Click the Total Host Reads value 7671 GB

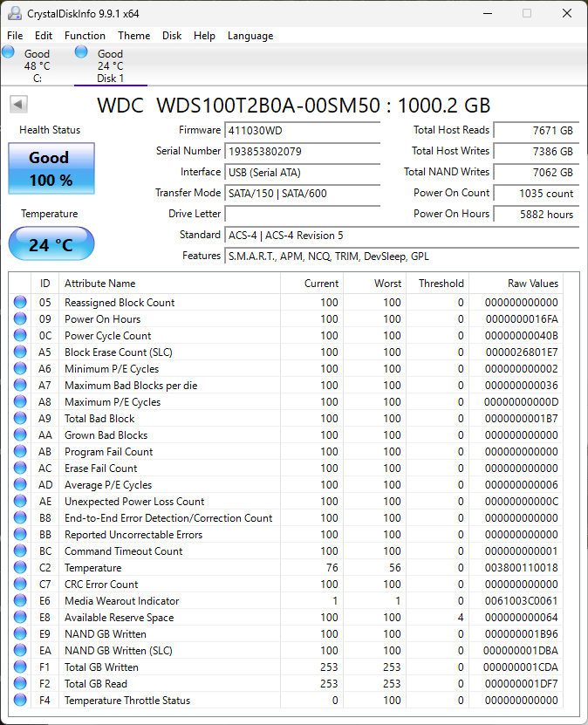click(x=537, y=130)
